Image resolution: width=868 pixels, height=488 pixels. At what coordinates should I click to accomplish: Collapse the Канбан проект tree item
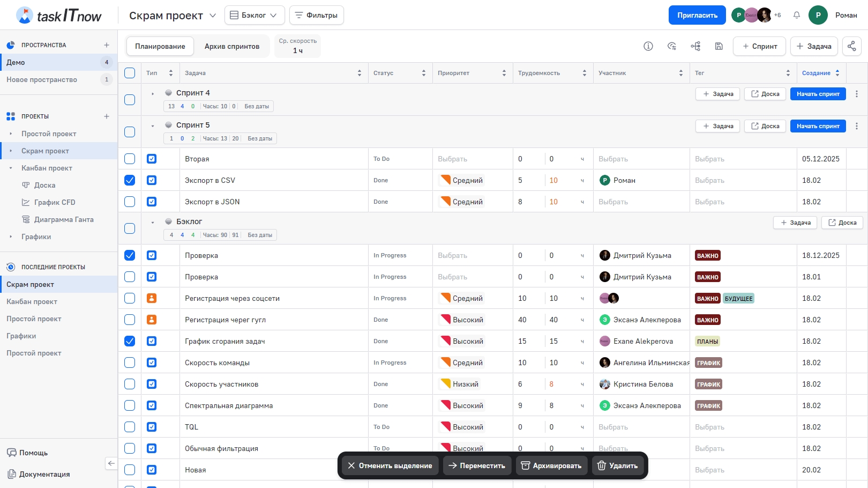11,168
